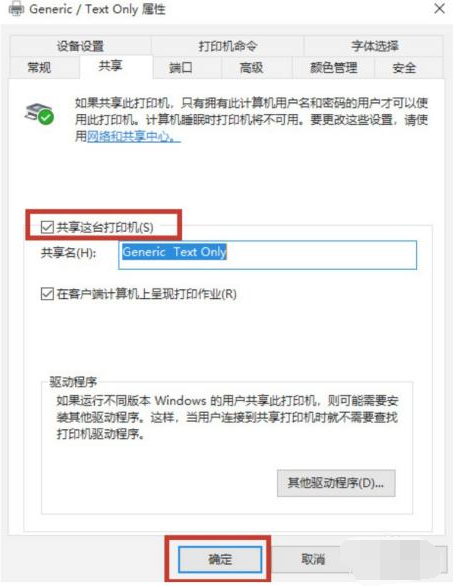This screenshot has height=586, width=453.
Task: Open the 字体选择 tab
Action: click(x=374, y=46)
